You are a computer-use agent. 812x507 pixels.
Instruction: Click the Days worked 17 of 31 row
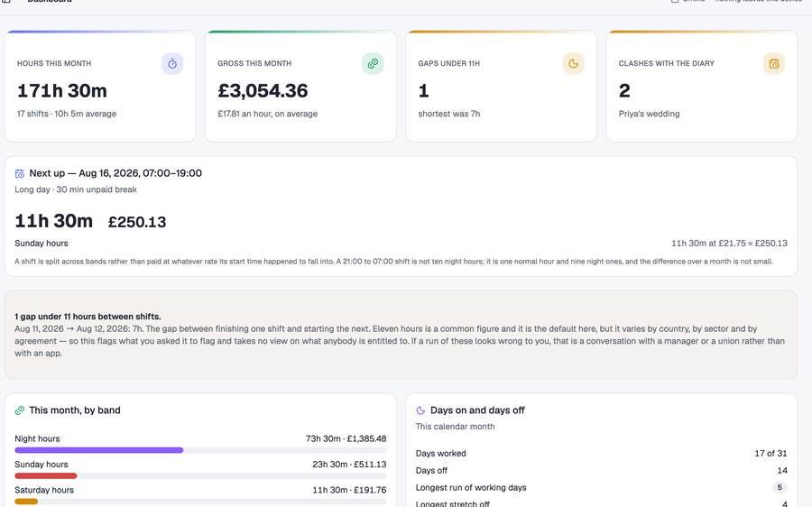point(601,453)
